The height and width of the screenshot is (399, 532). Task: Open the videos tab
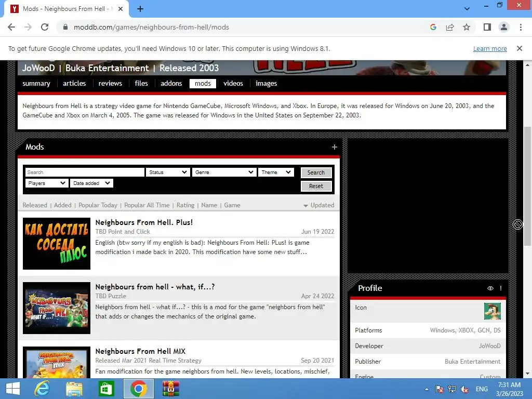click(233, 84)
